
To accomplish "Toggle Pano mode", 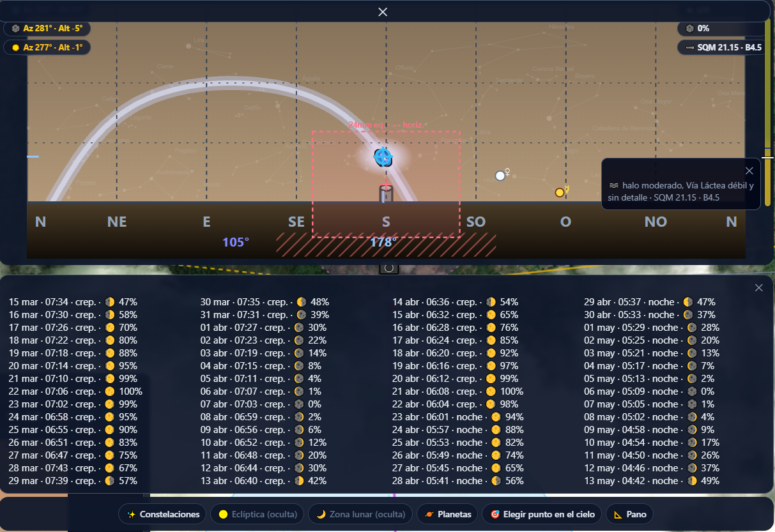I will (x=630, y=514).
